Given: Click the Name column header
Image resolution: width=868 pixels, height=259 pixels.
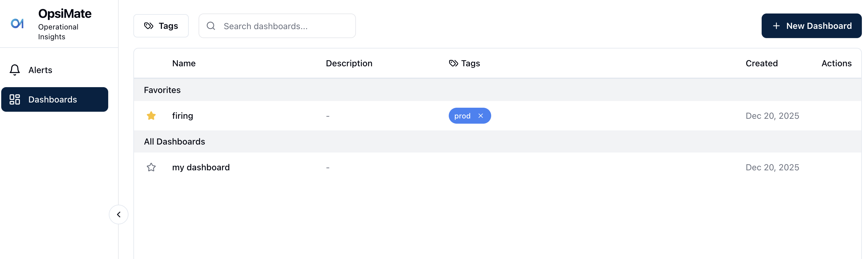Looking at the screenshot, I should tap(183, 63).
